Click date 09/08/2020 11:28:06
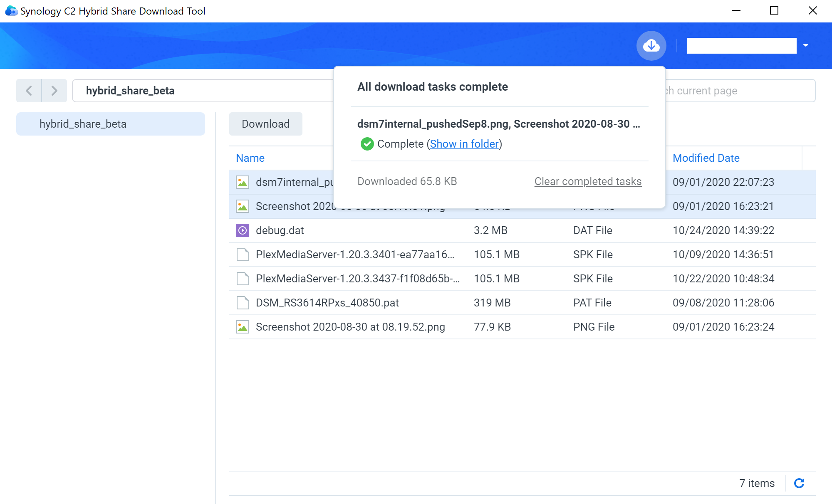The height and width of the screenshot is (504, 832). [x=723, y=303]
